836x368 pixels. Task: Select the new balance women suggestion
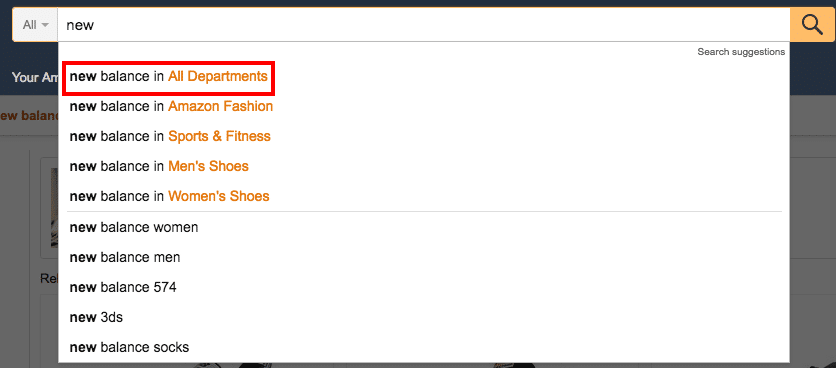(424, 227)
